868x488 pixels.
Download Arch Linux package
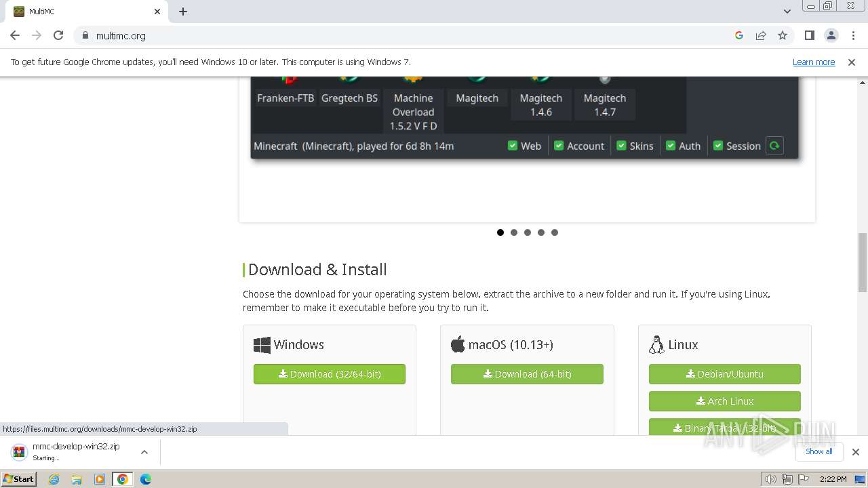[724, 401]
